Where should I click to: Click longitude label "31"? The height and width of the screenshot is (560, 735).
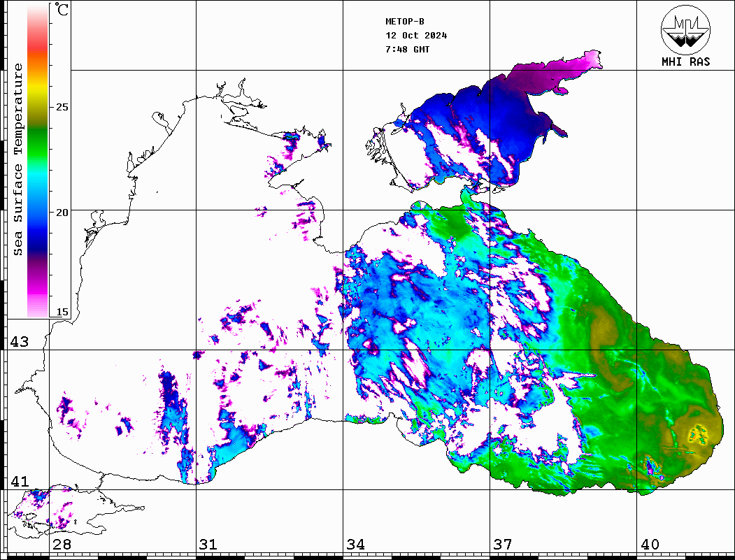(x=208, y=545)
